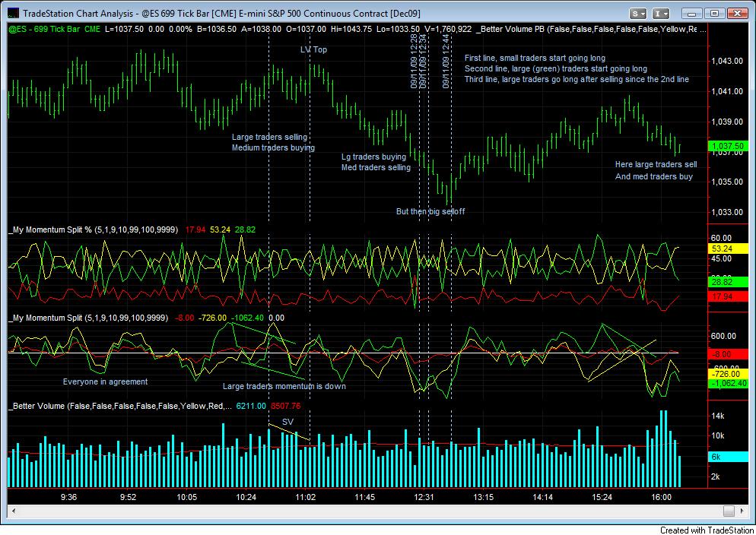Screen dimensions: 756x535
Task: Select the 'Lg traders buying' annotation
Action: coord(373,157)
